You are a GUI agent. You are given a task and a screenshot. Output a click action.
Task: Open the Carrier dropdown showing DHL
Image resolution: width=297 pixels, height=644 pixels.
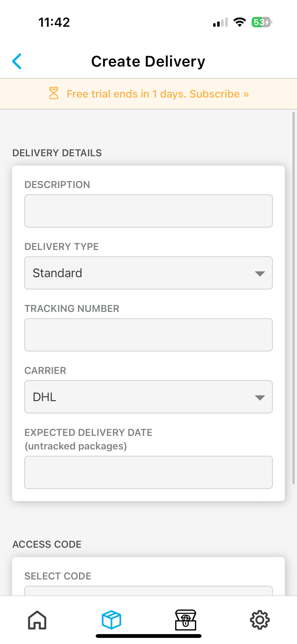coord(148,397)
